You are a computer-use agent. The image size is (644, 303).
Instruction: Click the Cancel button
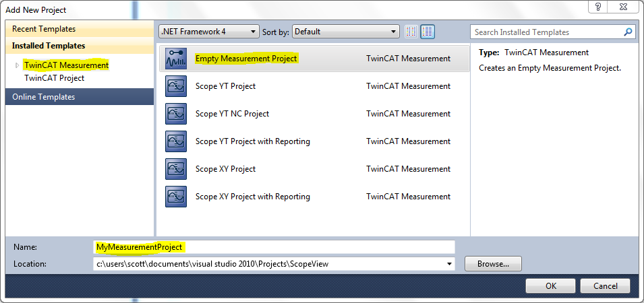pyautogui.click(x=606, y=285)
